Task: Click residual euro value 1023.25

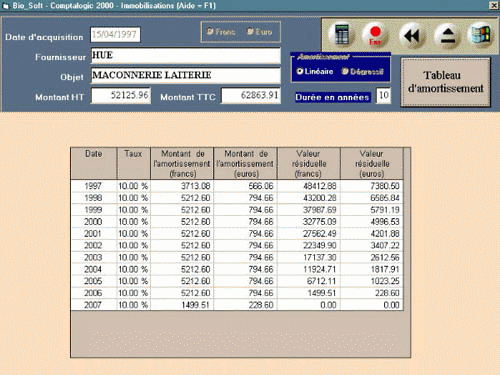Action: point(372,281)
